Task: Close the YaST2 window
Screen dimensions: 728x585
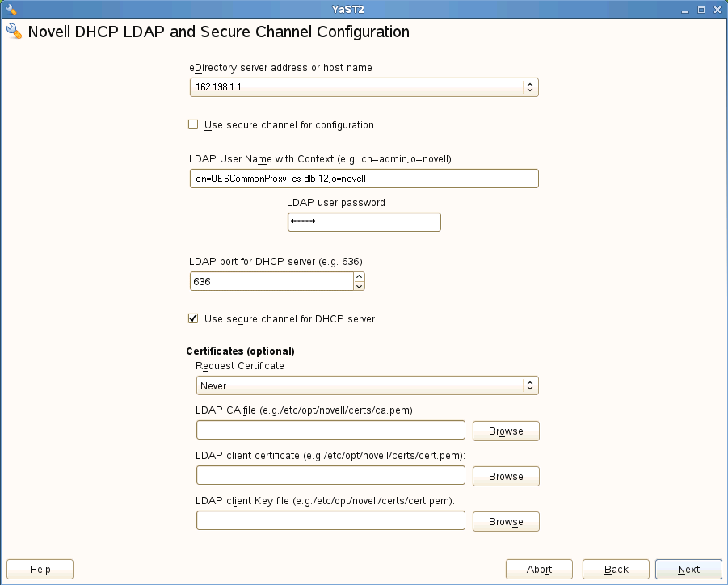Action: [x=717, y=10]
